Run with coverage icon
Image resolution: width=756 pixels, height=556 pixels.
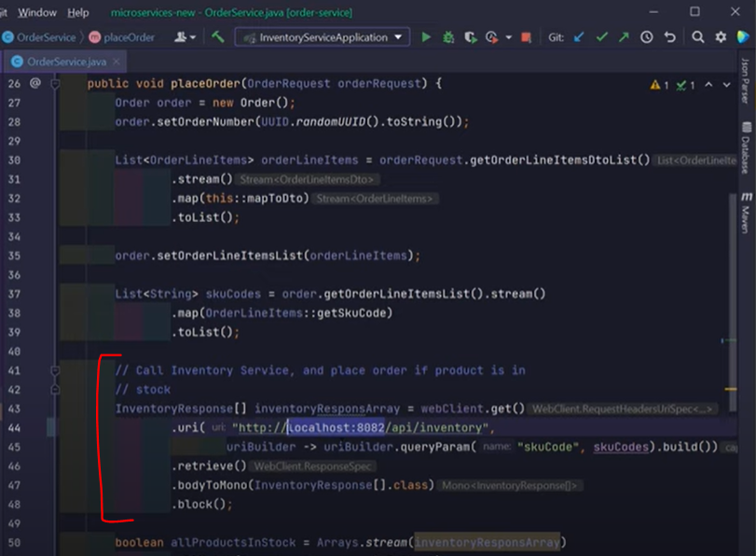click(x=471, y=37)
